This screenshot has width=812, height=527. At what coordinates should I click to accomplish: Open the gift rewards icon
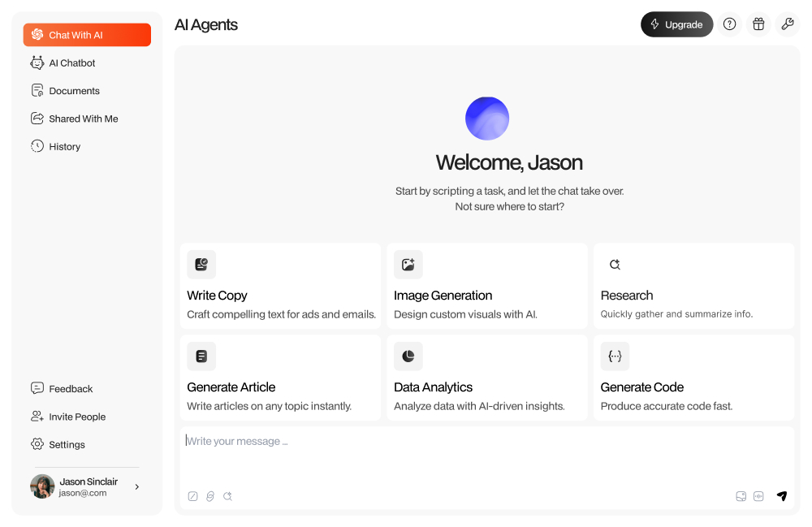[758, 24]
